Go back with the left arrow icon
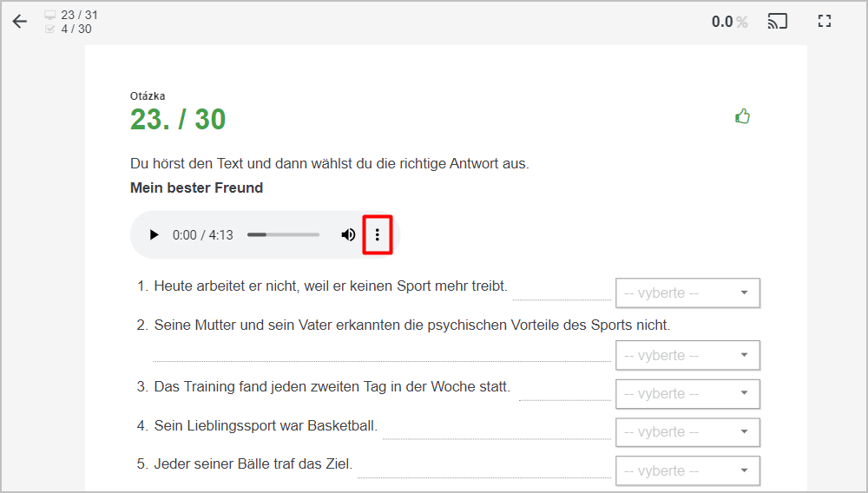The width and height of the screenshot is (868, 493). click(19, 22)
